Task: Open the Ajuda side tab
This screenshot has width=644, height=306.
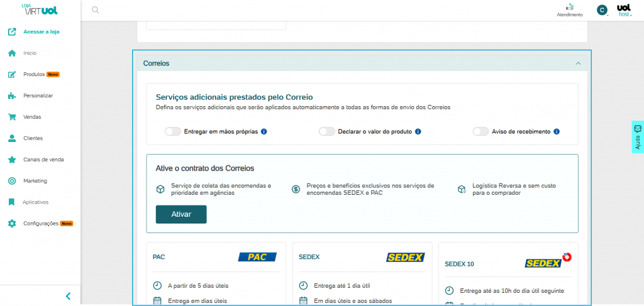Action: point(637,137)
